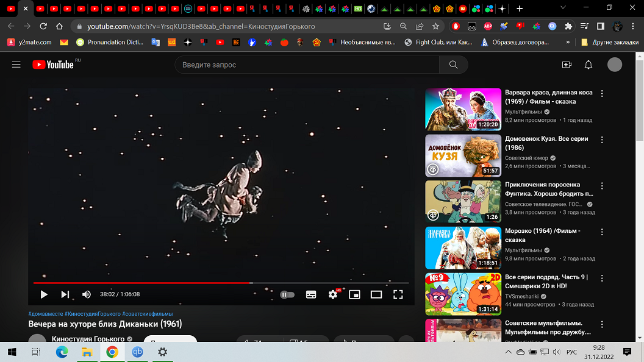Go back in browser history
This screenshot has width=644, height=362.
point(11,26)
